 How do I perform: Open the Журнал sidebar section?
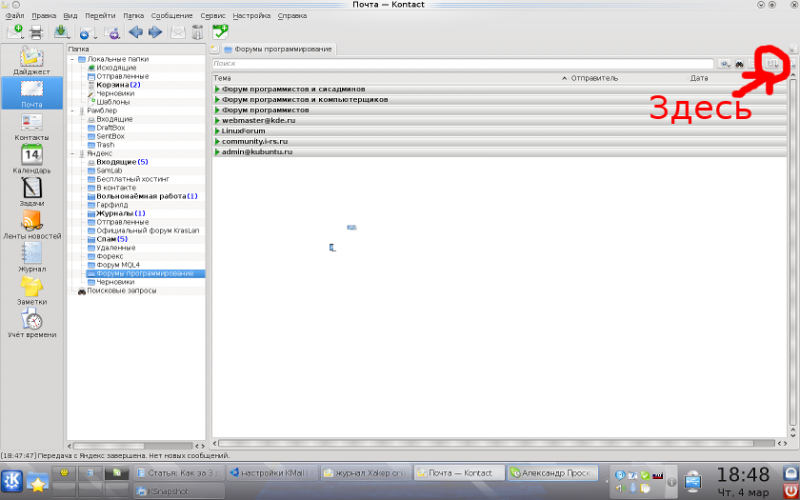[32, 258]
